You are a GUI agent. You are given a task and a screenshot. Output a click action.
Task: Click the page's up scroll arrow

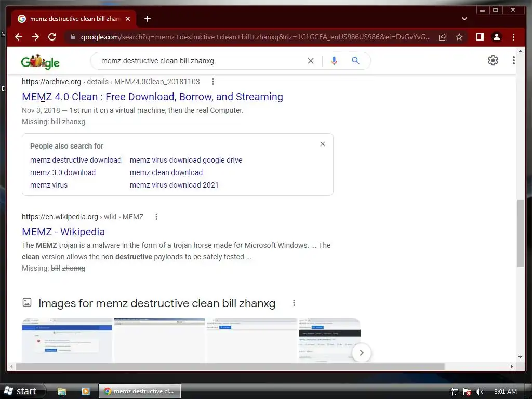click(x=520, y=51)
